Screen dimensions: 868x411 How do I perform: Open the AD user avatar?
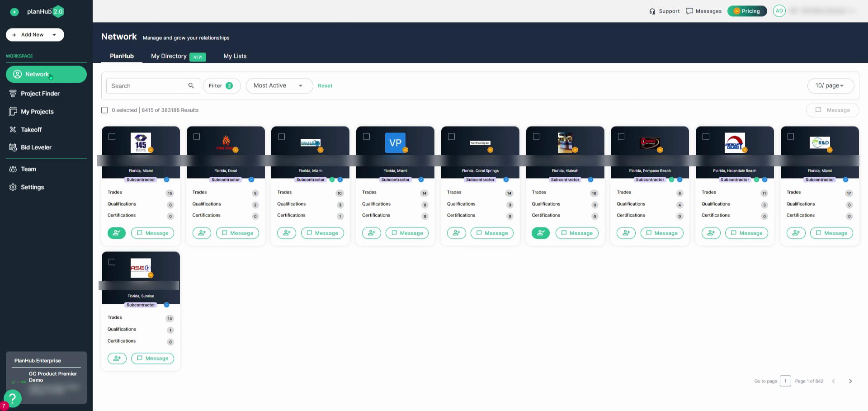(779, 11)
